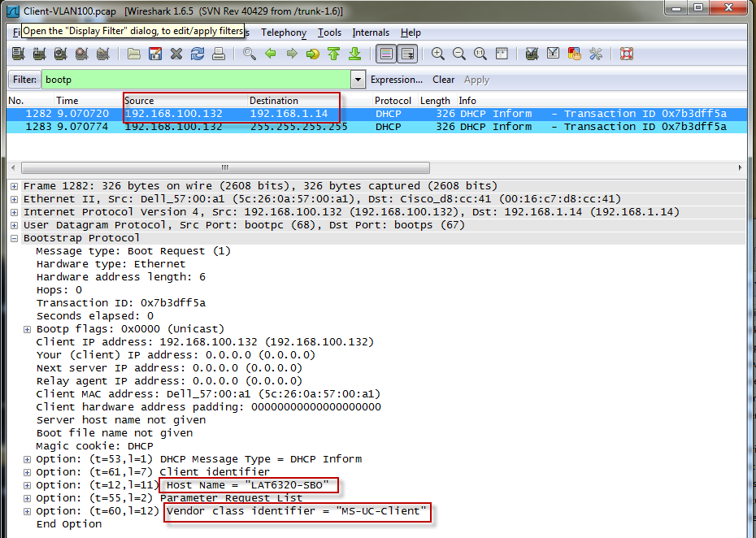
Task: Open the Internals menu
Action: (371, 33)
